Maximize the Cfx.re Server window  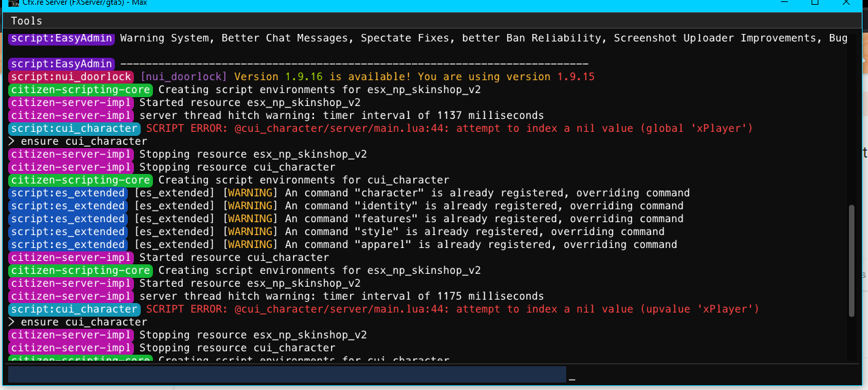point(814,3)
